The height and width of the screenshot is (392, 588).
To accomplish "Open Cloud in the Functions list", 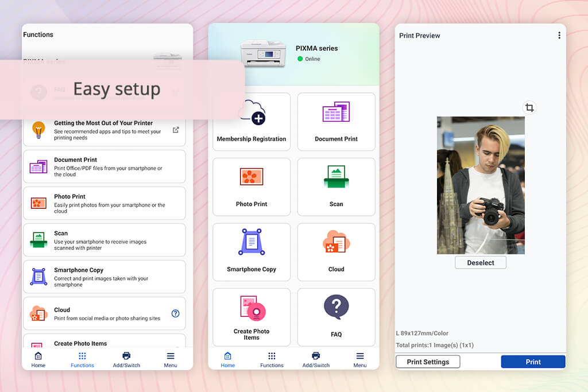I will (x=105, y=313).
